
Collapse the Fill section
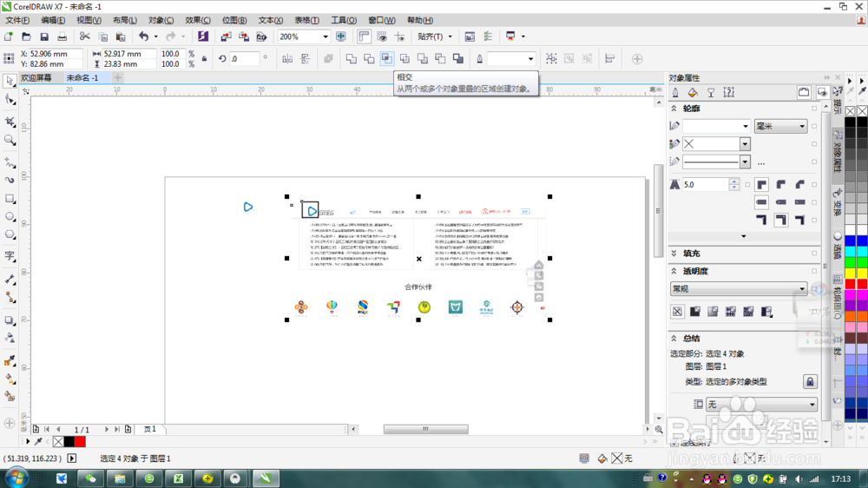(x=674, y=254)
